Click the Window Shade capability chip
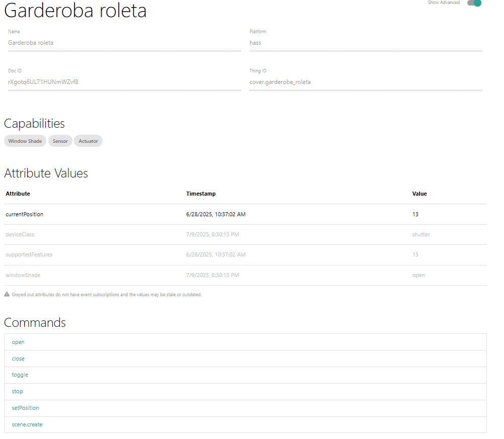Screen dimensions: 504x439 25,141
